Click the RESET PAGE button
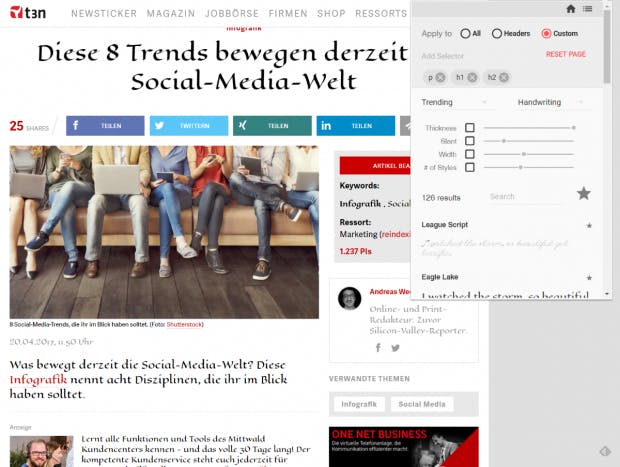 566,54
